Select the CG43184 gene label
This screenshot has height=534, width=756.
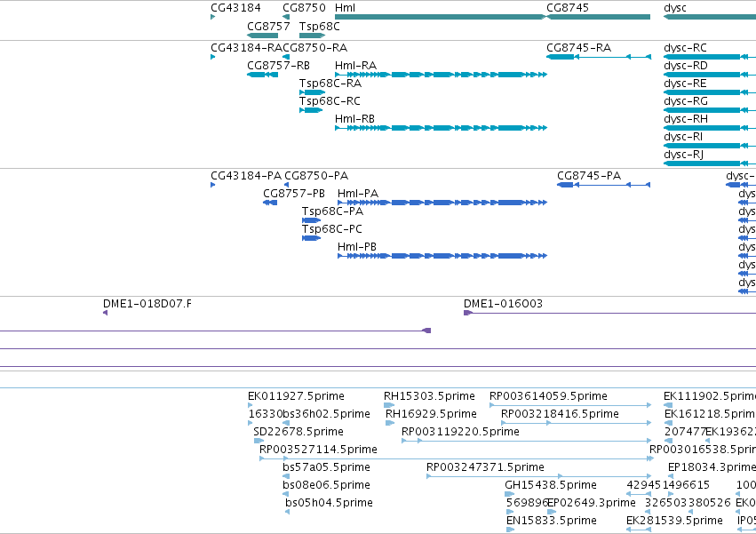[x=235, y=8]
